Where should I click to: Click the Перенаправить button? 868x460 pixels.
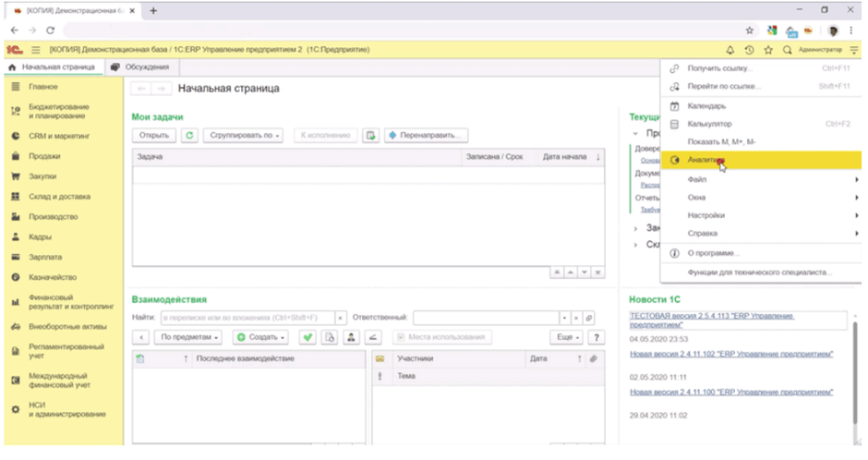(x=426, y=135)
